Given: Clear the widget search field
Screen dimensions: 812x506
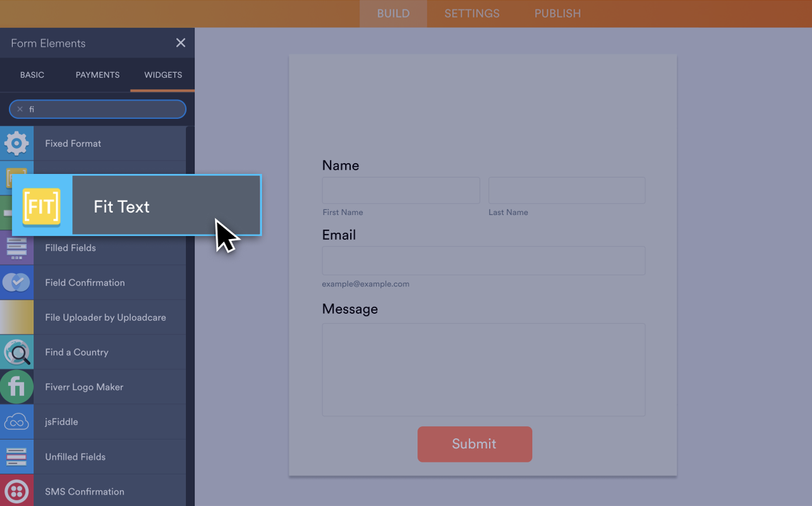Looking at the screenshot, I should [20, 109].
